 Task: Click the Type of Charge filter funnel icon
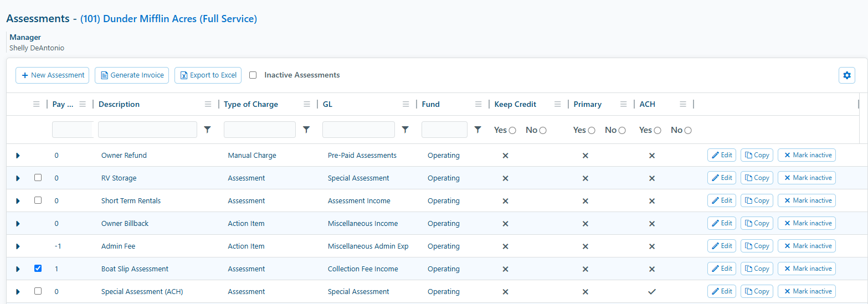click(306, 130)
